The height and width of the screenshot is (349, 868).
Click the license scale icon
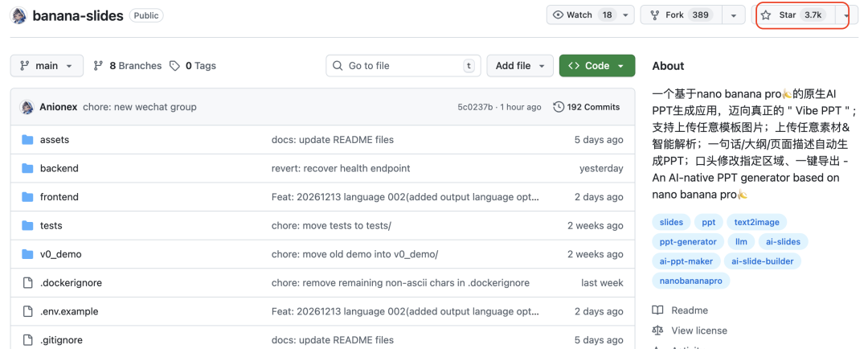[x=657, y=331]
